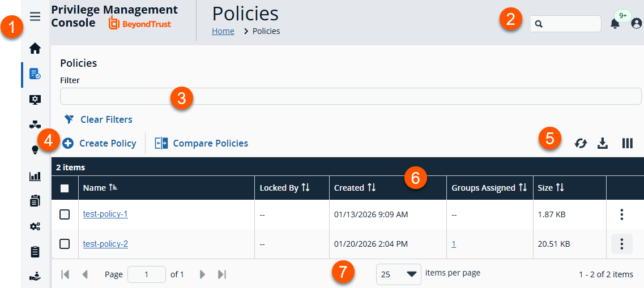This screenshot has height=288, width=644.
Task: Go to first page of results
Action: click(x=65, y=274)
